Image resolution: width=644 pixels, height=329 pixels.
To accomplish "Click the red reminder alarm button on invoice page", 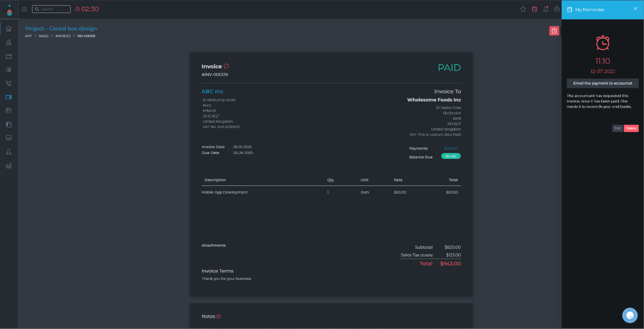I will point(554,31).
